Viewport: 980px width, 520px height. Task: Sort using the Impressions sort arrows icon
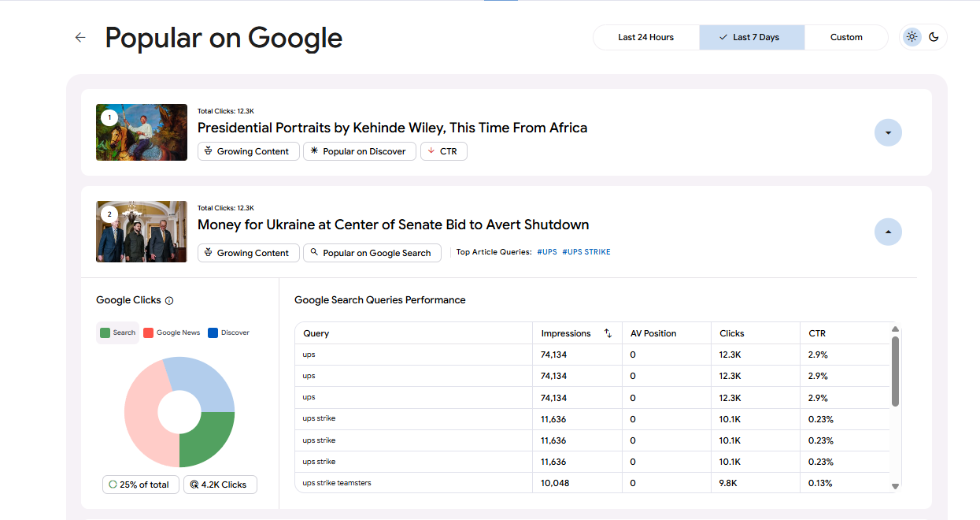[x=608, y=333]
